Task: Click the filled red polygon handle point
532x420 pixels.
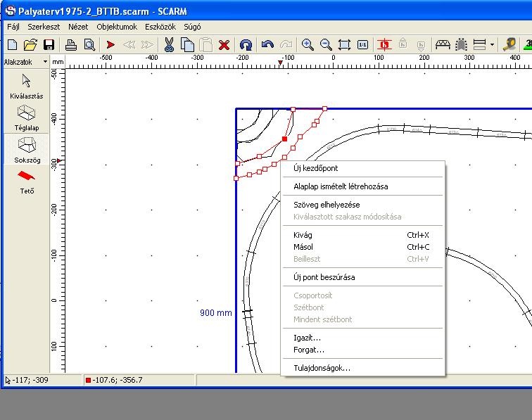Action: (284, 139)
